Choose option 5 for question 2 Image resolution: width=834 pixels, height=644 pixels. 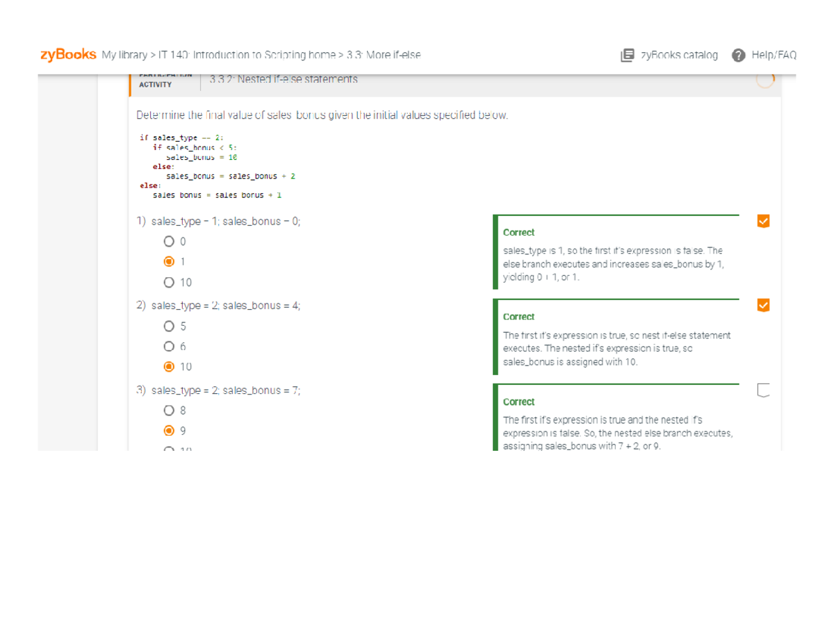[x=169, y=326]
